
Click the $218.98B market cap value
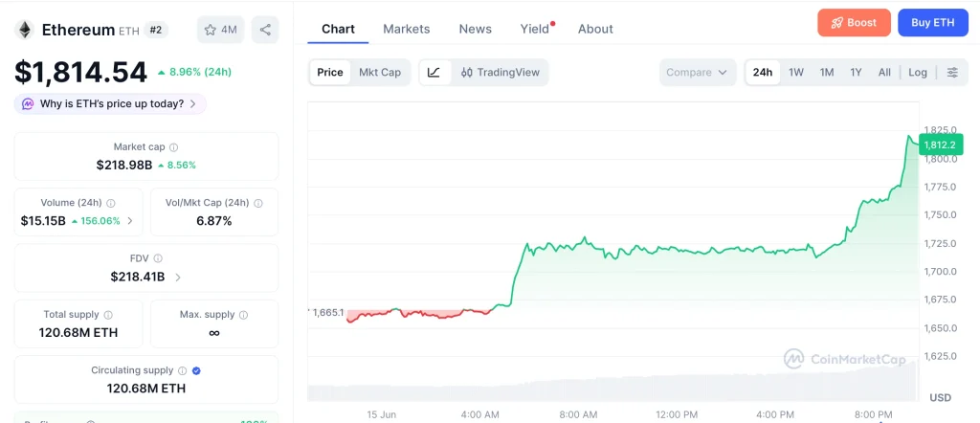tap(124, 165)
